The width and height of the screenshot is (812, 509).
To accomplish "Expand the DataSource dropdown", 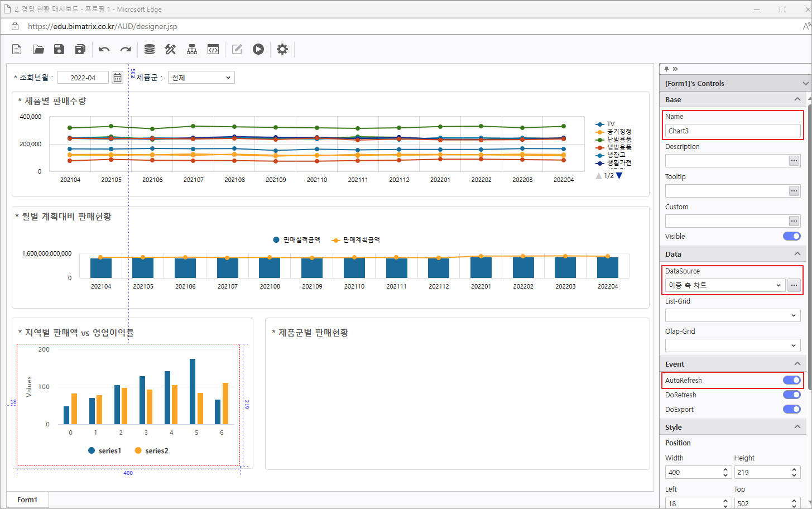I will (x=725, y=285).
